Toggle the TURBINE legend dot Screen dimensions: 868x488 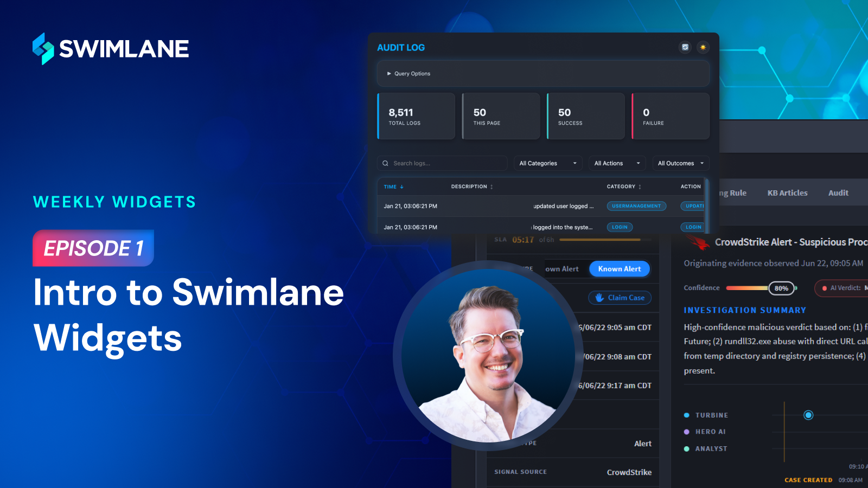[x=687, y=415]
